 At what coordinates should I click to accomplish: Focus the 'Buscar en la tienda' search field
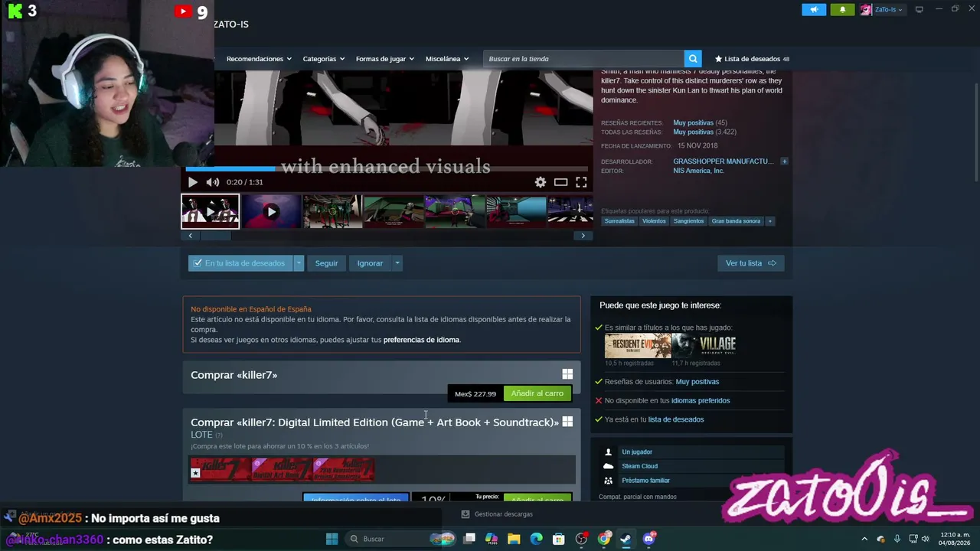coord(583,59)
